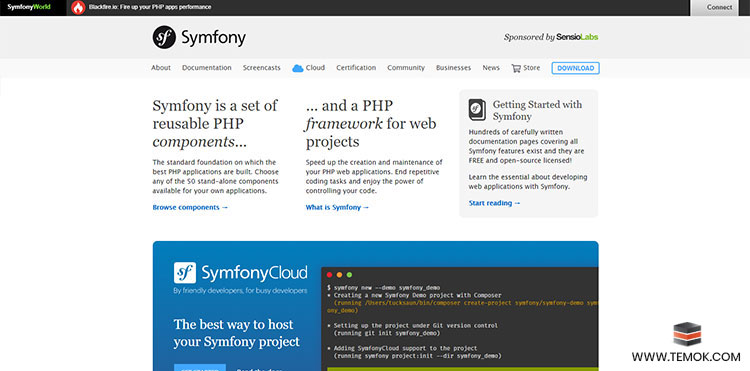
Task: Follow the Browse components link
Action: pyautogui.click(x=190, y=207)
